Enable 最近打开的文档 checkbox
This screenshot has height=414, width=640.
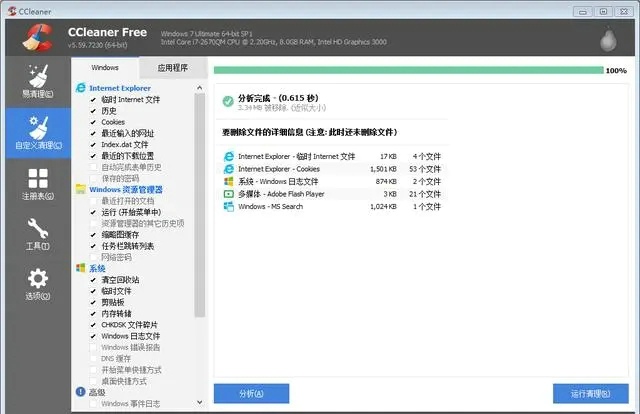(93, 201)
